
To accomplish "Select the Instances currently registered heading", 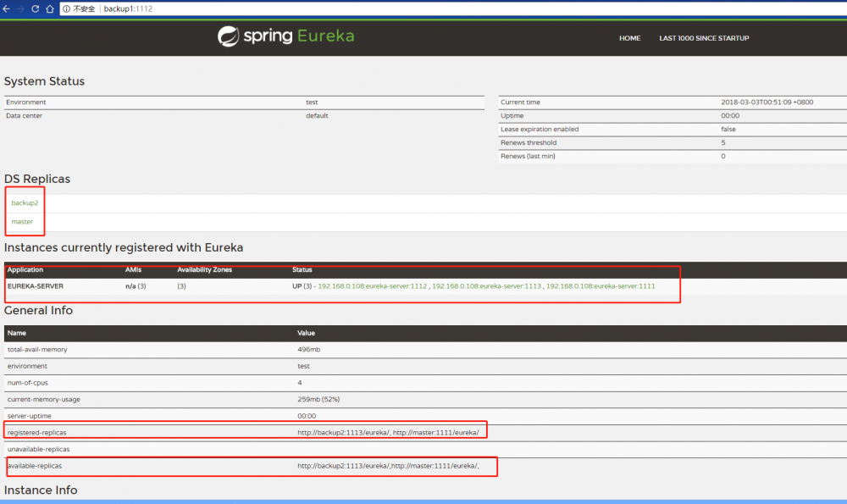I will 124,247.
